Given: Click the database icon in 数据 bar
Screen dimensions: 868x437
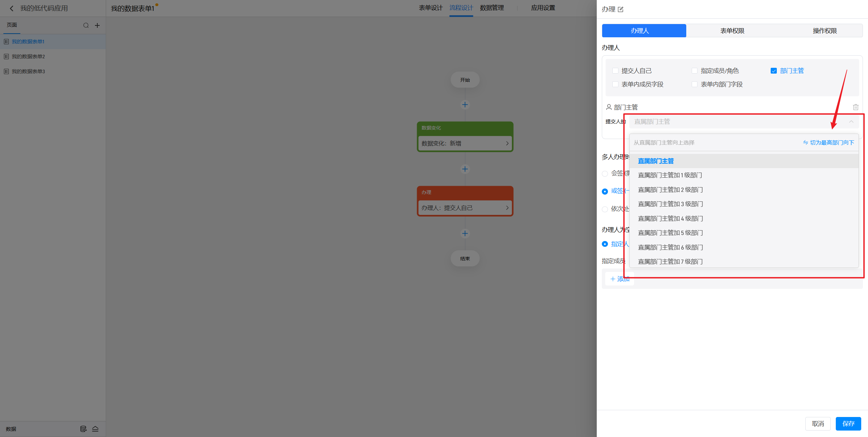Looking at the screenshot, I should click(x=83, y=429).
